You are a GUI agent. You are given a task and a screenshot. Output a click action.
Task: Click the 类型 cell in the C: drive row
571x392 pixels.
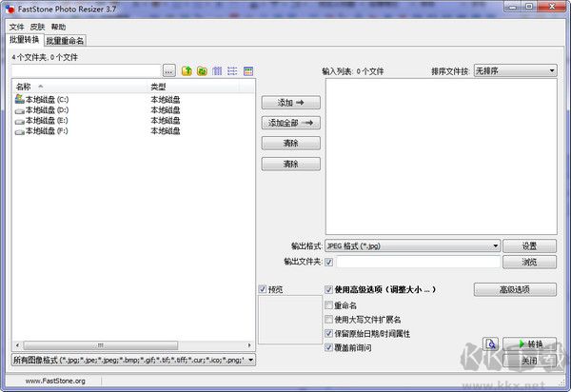[166, 99]
